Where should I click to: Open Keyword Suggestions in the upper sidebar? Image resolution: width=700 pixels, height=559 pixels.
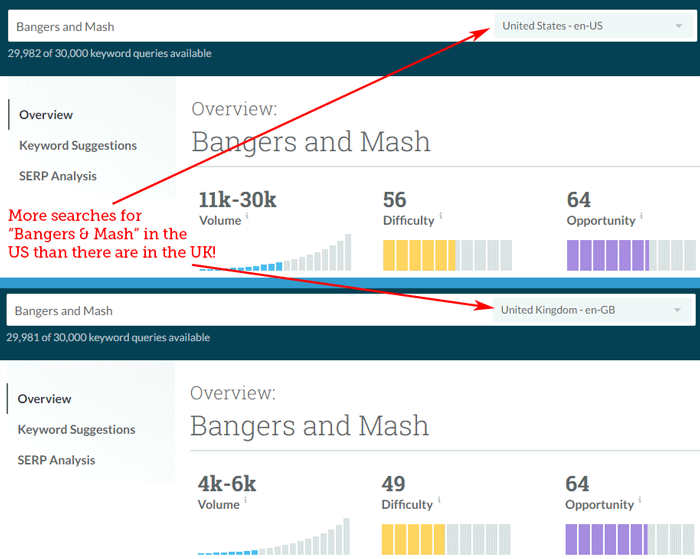click(78, 146)
